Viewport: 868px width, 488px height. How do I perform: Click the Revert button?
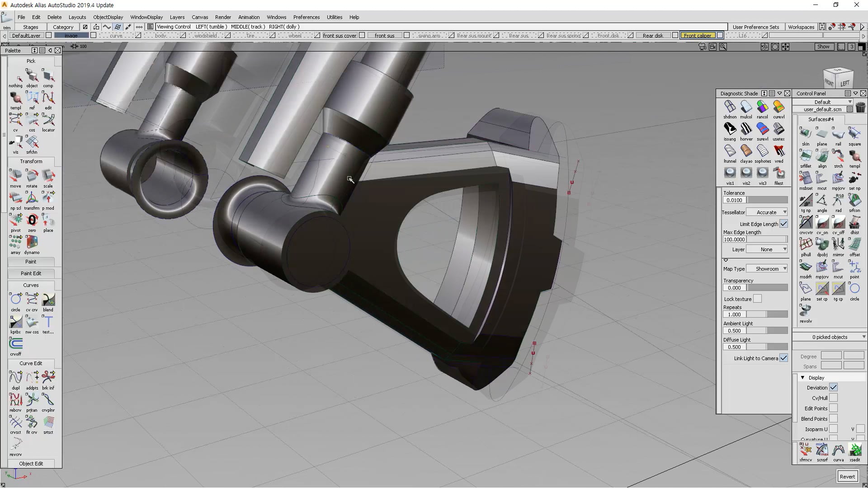point(847,476)
